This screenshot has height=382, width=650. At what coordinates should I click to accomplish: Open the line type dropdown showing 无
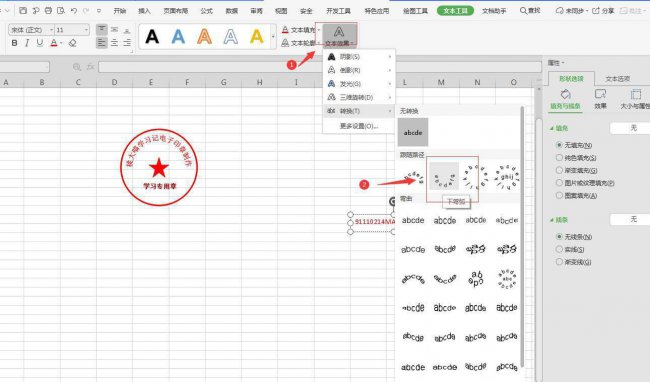coord(630,219)
